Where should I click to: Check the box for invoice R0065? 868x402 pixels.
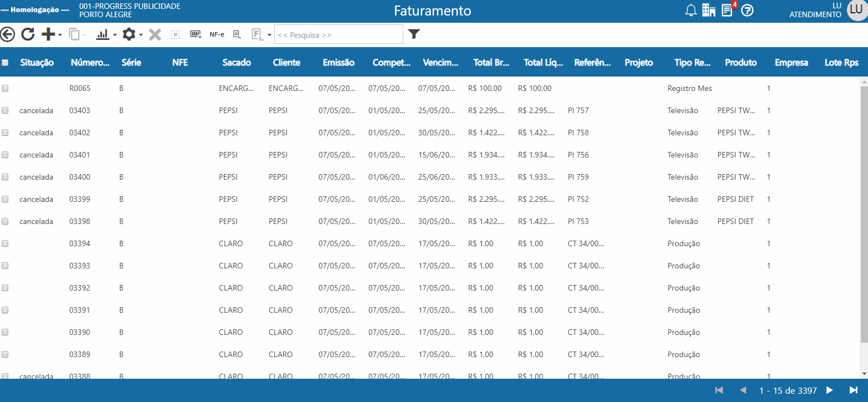coord(5,88)
